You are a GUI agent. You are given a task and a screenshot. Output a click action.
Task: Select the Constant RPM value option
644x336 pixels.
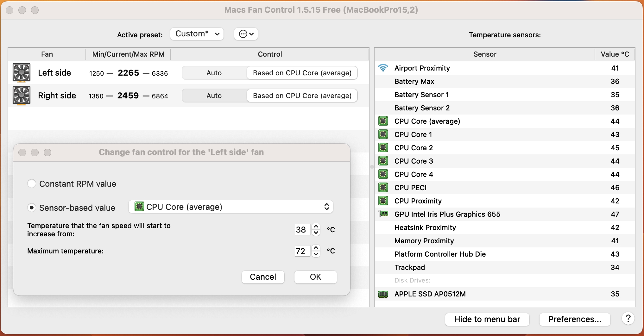(32, 184)
